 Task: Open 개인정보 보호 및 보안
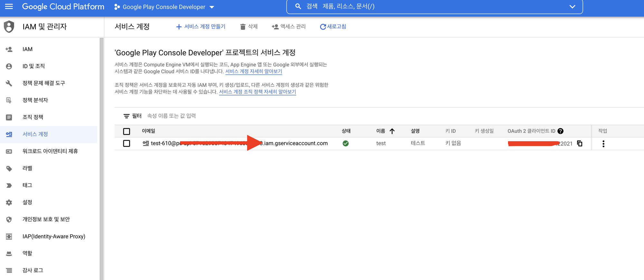46,219
